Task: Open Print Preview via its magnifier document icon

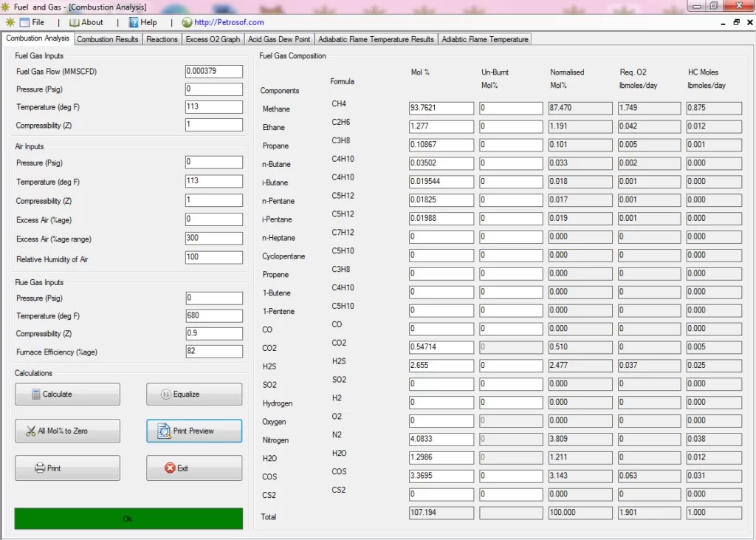Action: [162, 431]
